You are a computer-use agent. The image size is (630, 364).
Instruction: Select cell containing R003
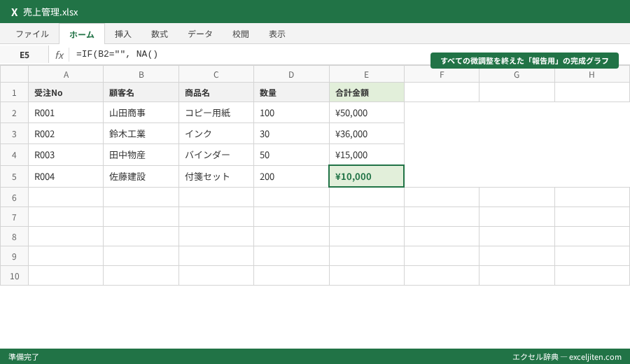click(66, 155)
